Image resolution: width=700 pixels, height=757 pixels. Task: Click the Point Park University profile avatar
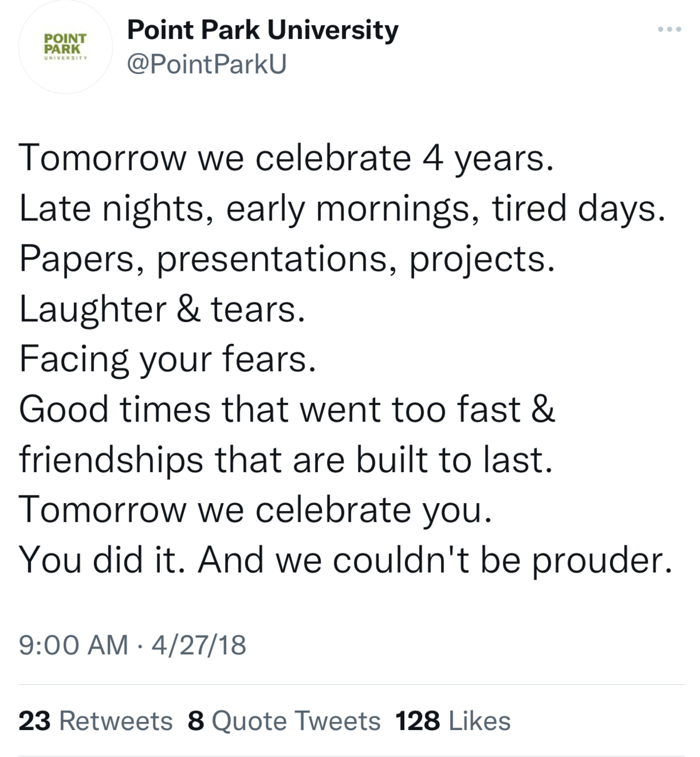pos(65,47)
